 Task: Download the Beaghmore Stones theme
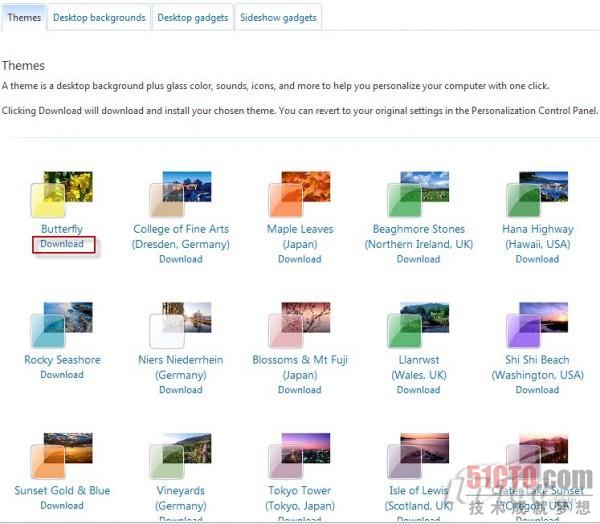click(419, 259)
